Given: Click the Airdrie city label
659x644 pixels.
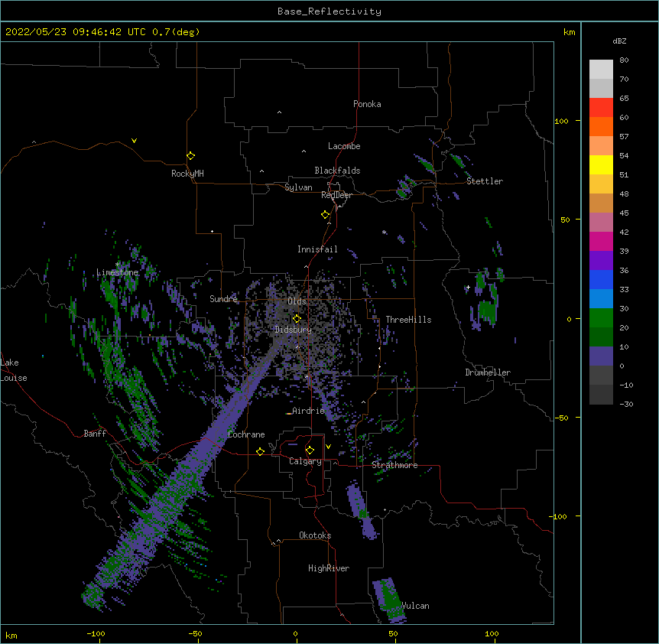Looking at the screenshot, I should 308,411.
